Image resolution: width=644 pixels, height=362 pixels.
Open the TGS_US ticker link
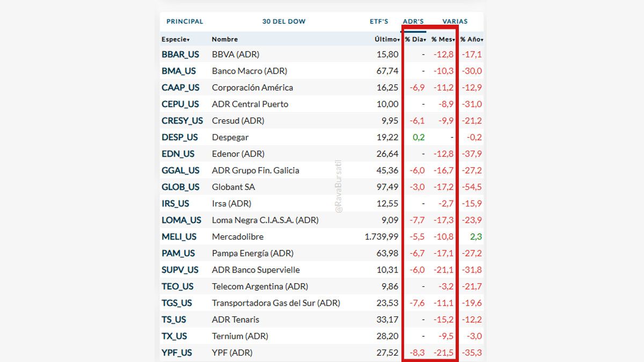(177, 303)
